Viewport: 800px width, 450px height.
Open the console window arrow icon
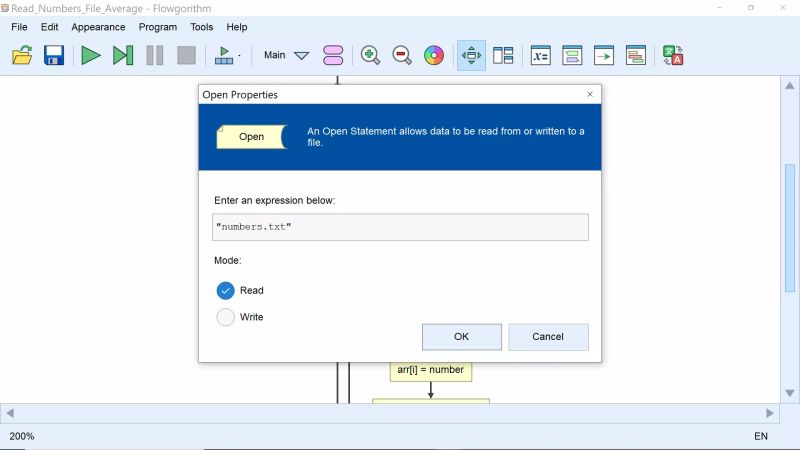[x=604, y=55]
